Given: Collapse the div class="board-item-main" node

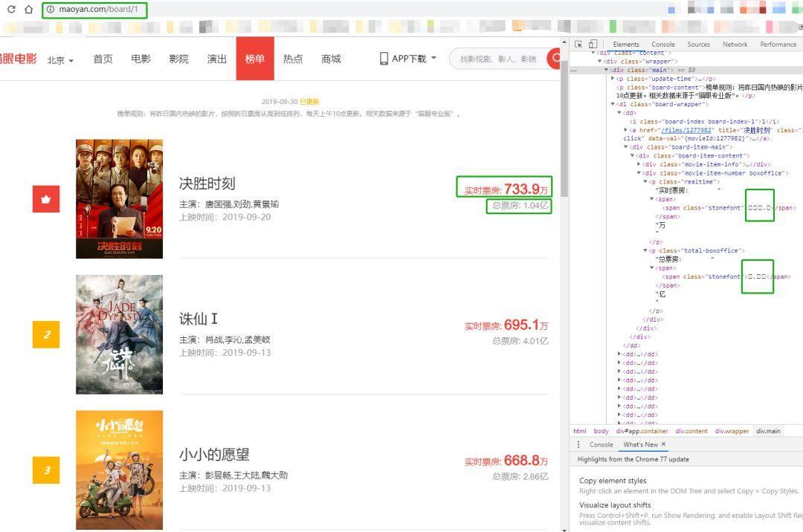Looking at the screenshot, I should [x=626, y=147].
